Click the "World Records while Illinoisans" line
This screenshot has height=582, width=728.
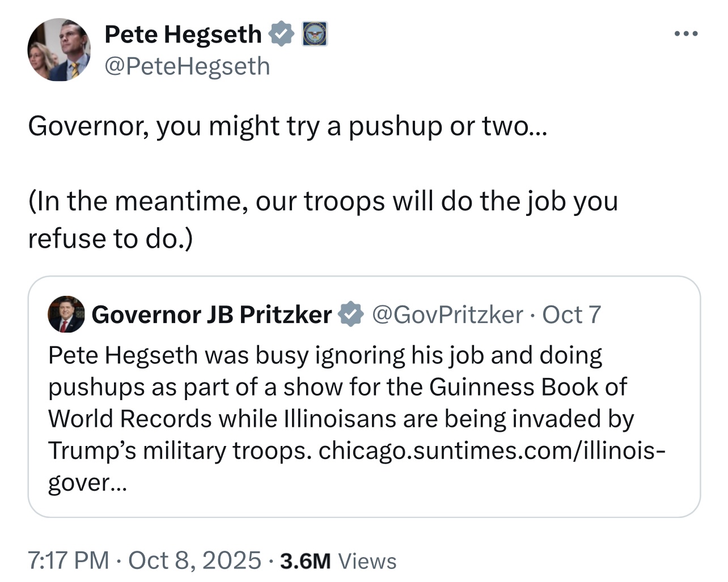coord(341,419)
